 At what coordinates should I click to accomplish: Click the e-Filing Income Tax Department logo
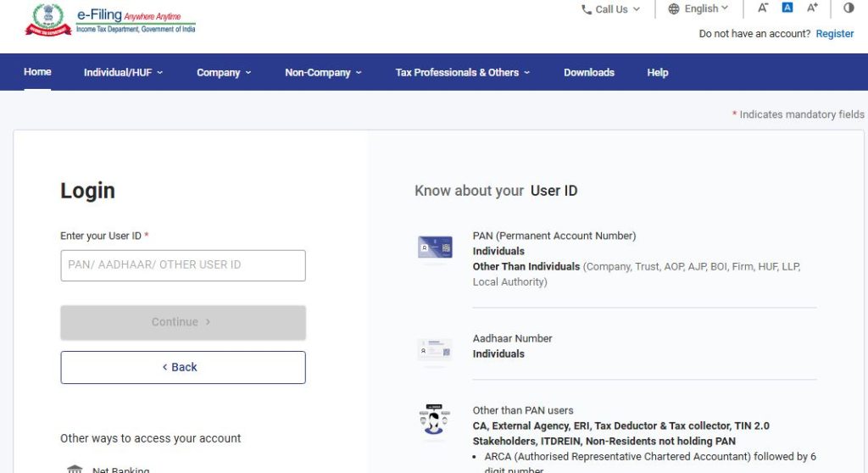pos(110,20)
